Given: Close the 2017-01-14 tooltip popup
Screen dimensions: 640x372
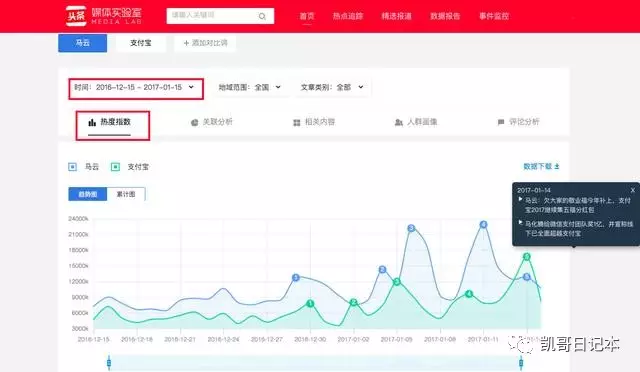Looking at the screenshot, I should (633, 190).
